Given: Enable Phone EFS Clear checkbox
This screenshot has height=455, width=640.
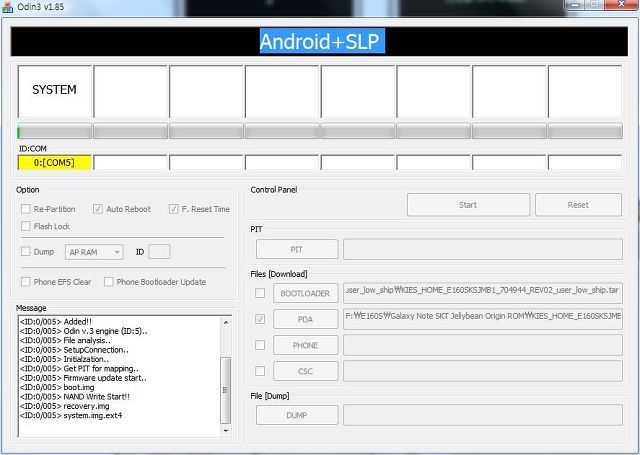Looking at the screenshot, I should (26, 282).
